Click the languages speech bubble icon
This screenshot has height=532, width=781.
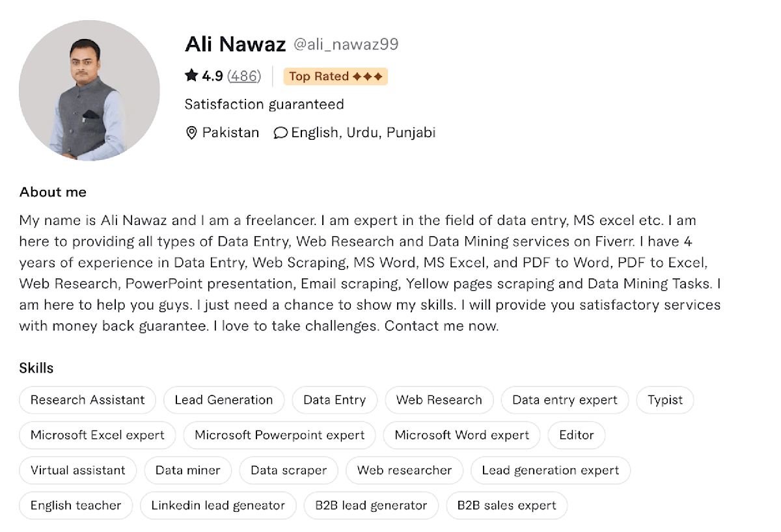point(281,133)
